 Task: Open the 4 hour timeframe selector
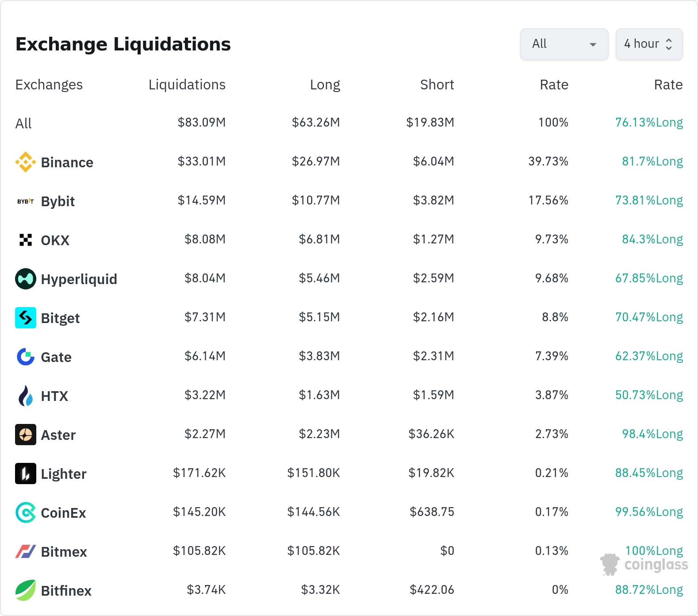[x=648, y=44]
